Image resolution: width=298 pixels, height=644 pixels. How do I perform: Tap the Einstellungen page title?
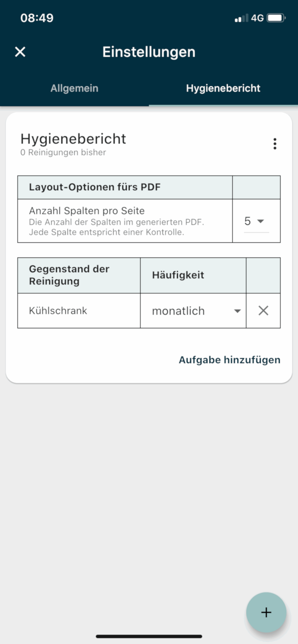pos(149,52)
